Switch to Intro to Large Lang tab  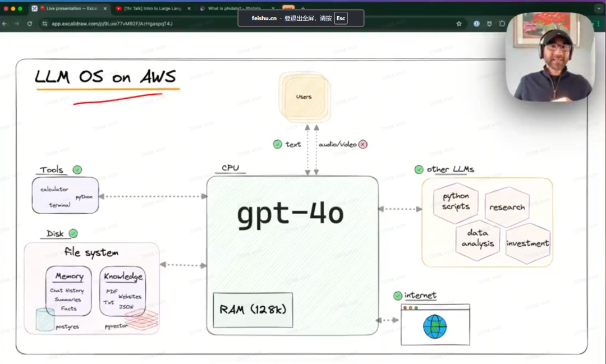coord(153,8)
